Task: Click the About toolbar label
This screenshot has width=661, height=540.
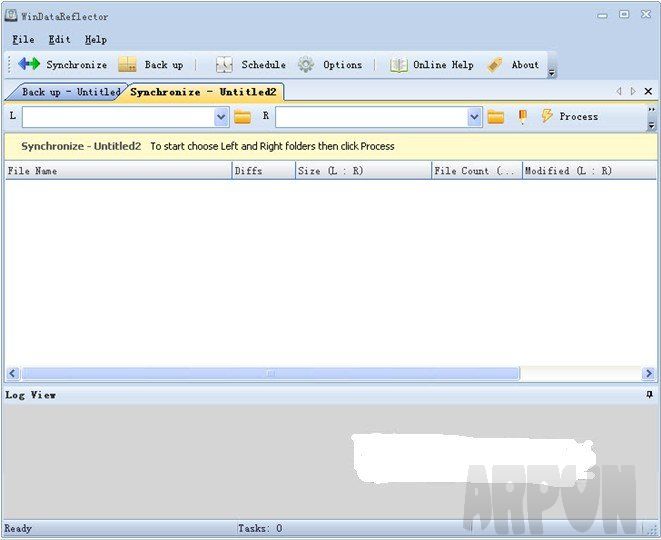Action: [x=525, y=65]
